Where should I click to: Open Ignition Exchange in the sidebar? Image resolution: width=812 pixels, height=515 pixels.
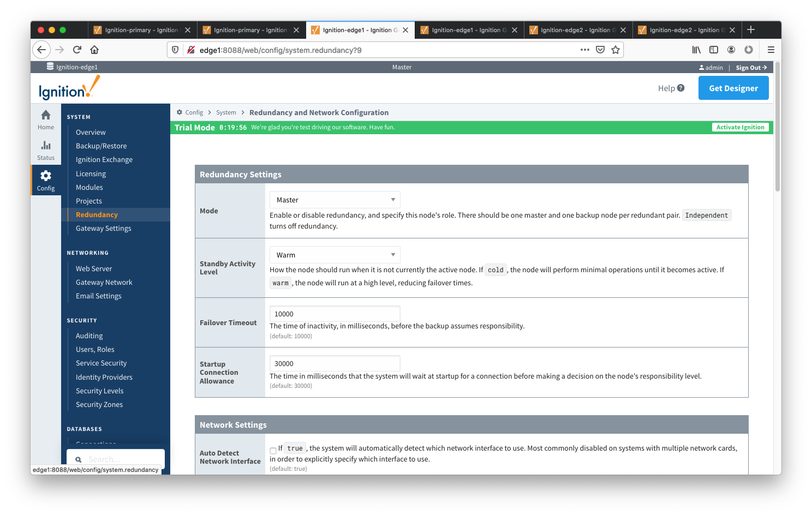coord(104,159)
